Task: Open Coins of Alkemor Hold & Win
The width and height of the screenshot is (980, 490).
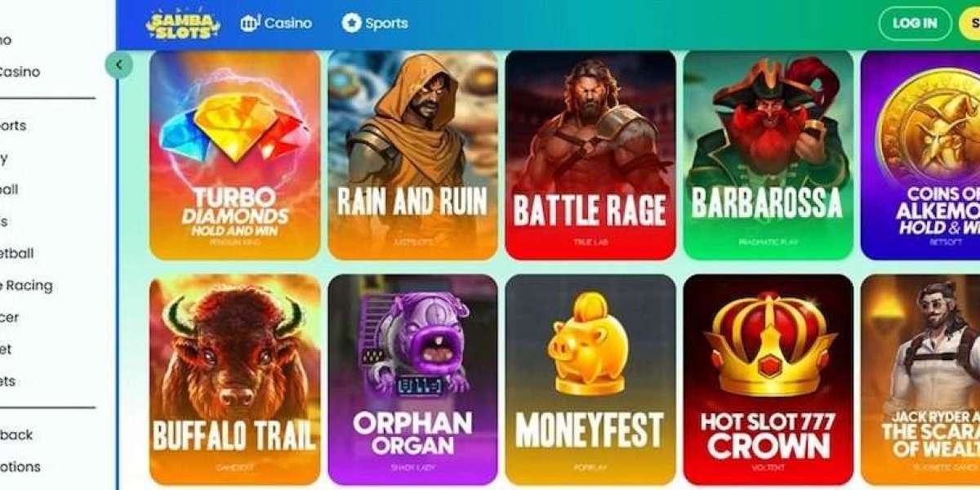Action: [x=920, y=155]
